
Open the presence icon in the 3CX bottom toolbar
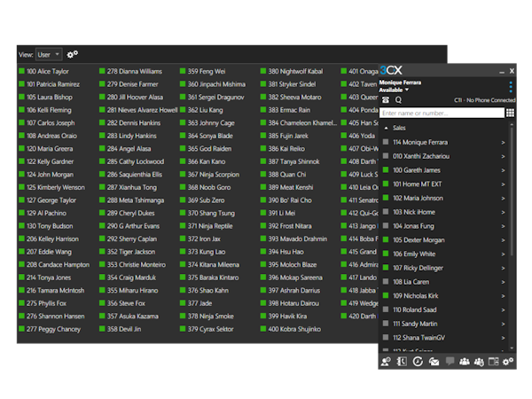pyautogui.click(x=386, y=362)
